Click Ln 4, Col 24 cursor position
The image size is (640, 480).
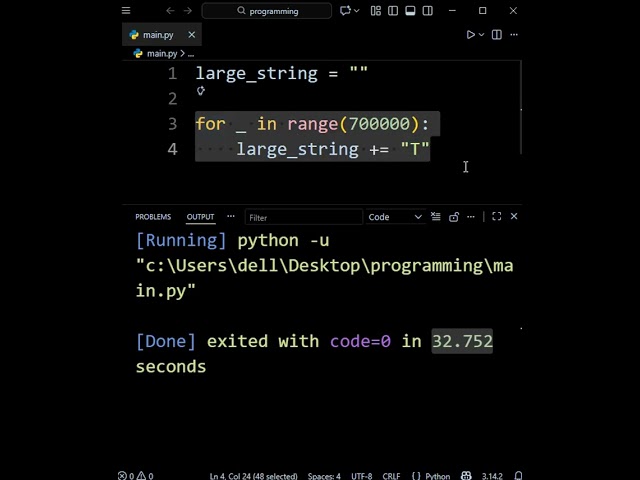[x=253, y=476]
